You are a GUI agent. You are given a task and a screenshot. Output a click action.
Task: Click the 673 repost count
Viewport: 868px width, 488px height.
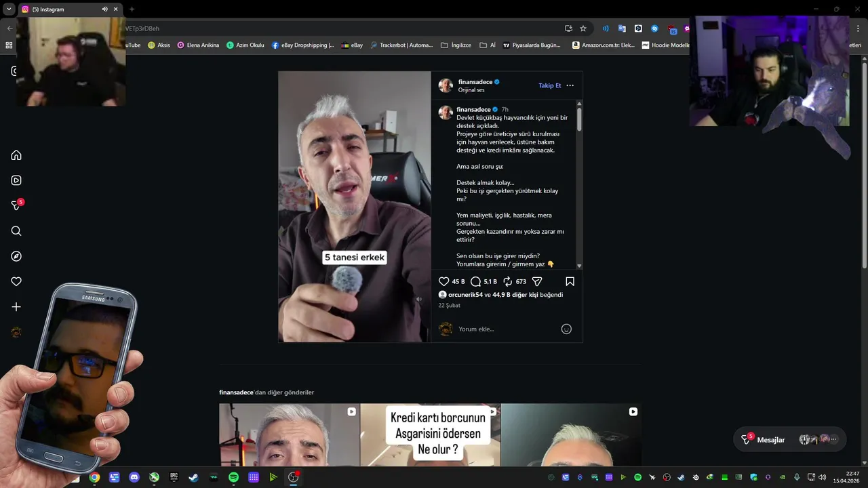(521, 281)
